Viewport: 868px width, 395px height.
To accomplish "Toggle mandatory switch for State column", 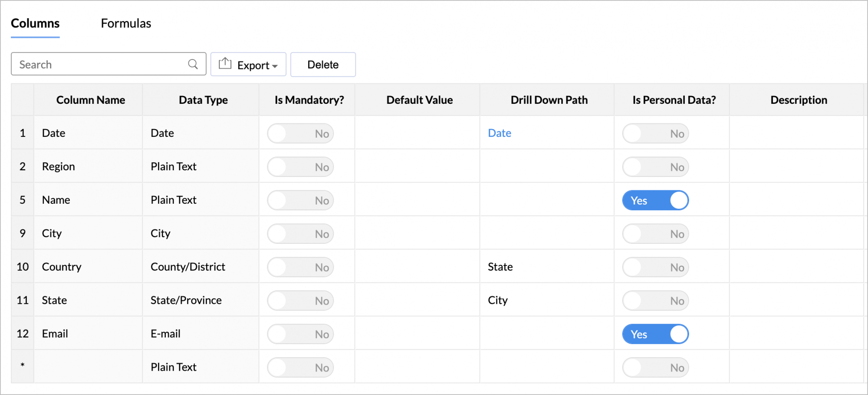I will [x=300, y=301].
